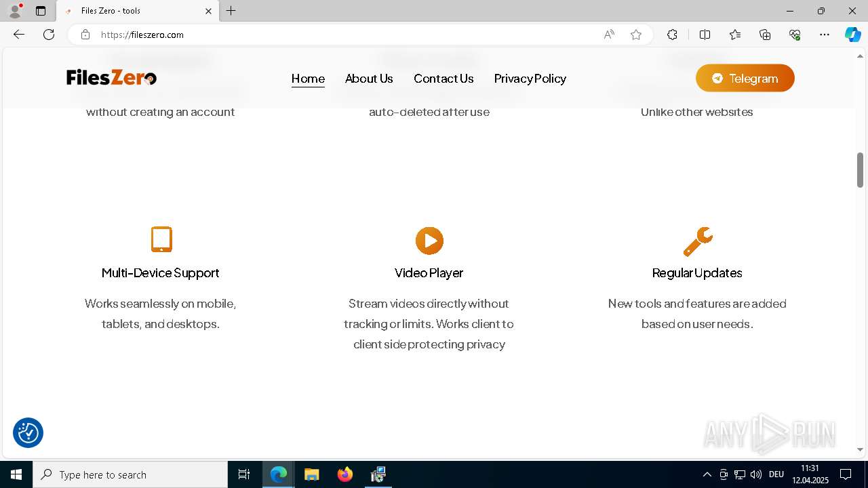Select the Files Zero - tools tab
Screen dimensions: 868x488
138,11
